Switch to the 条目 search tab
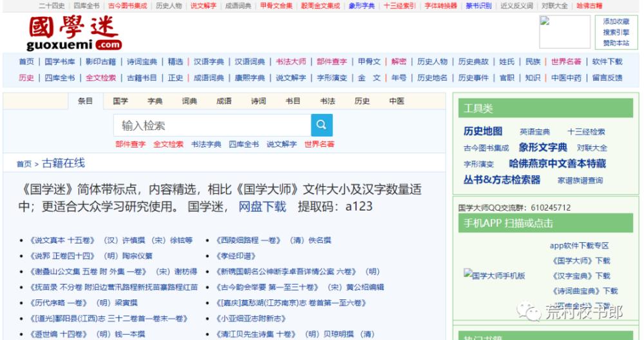644x340 pixels. pos(86,101)
